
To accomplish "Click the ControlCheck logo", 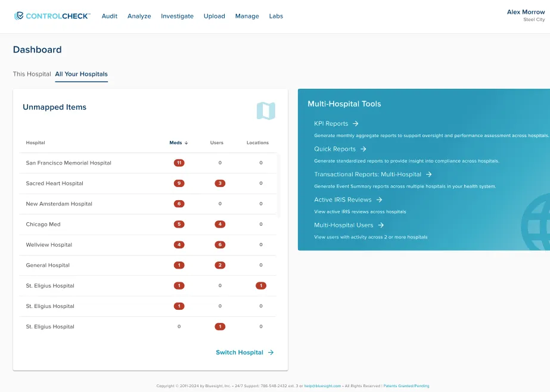I will coord(52,15).
